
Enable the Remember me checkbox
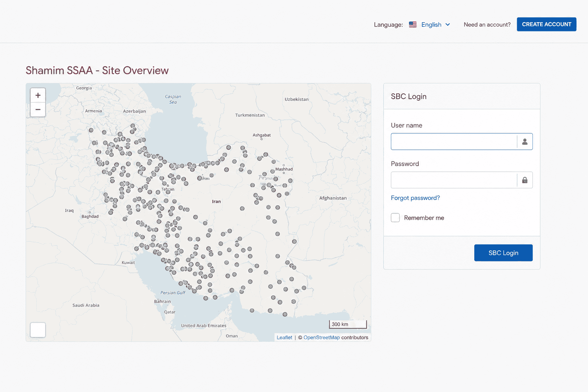(x=395, y=218)
